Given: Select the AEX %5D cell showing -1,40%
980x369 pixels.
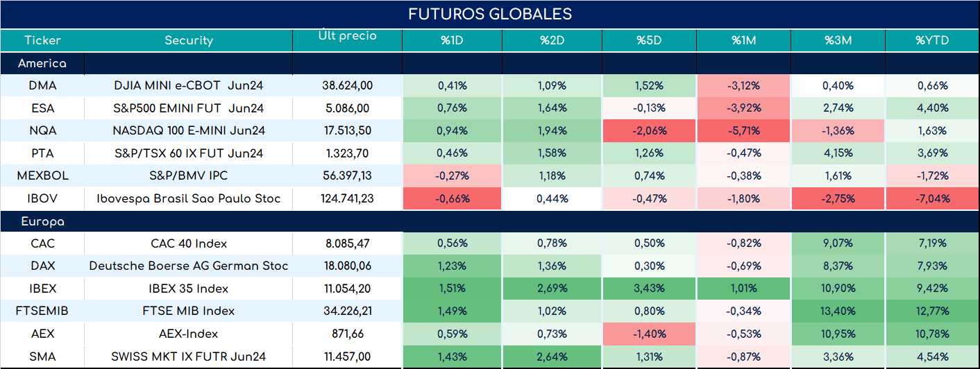Looking at the screenshot, I should pos(650,334).
